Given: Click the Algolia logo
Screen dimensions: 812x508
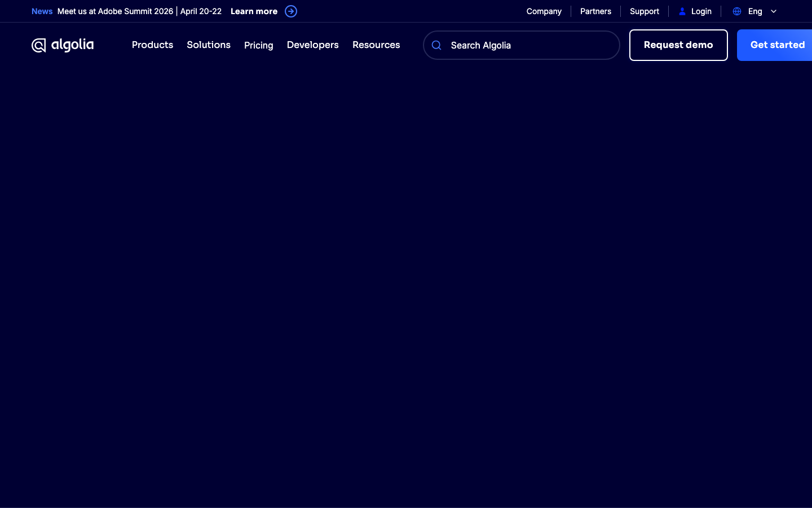Looking at the screenshot, I should point(63,45).
